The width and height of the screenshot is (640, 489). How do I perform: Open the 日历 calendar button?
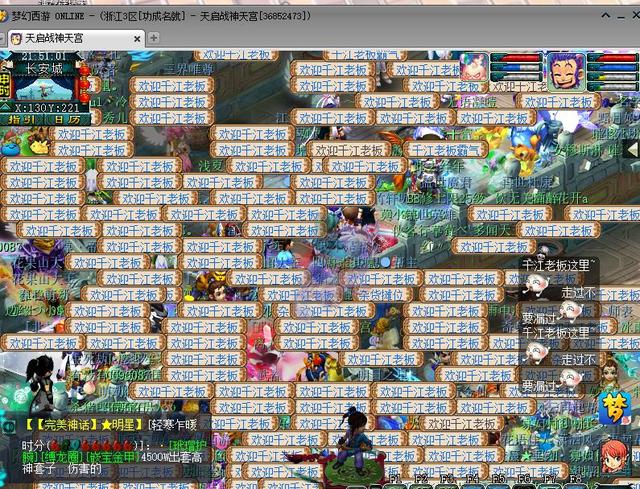click(67, 119)
